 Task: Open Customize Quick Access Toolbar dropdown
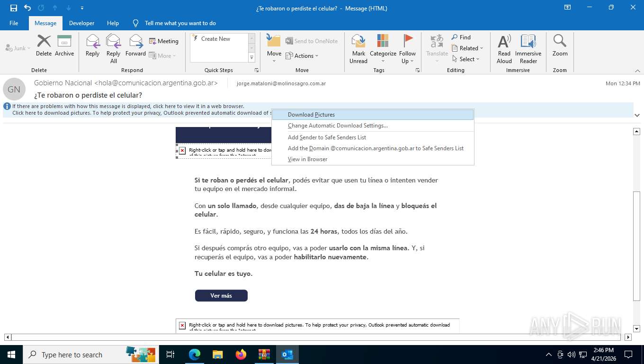coord(82,8)
